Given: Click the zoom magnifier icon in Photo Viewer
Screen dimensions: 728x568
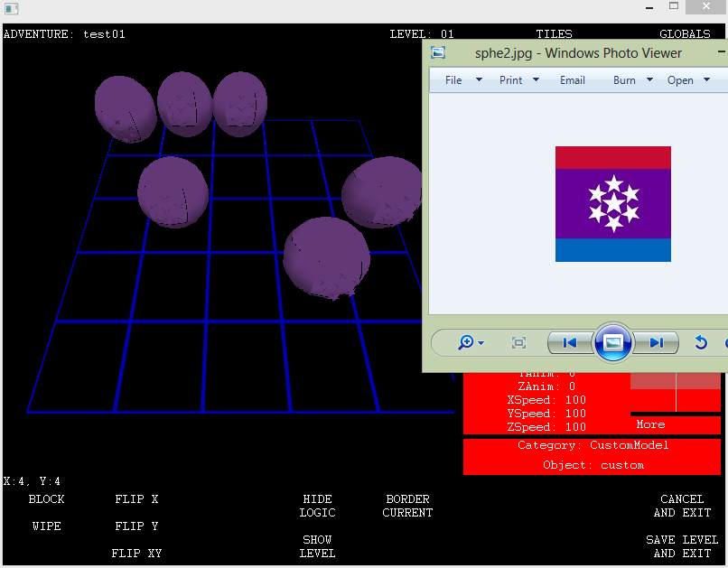Looking at the screenshot, I should tap(467, 343).
